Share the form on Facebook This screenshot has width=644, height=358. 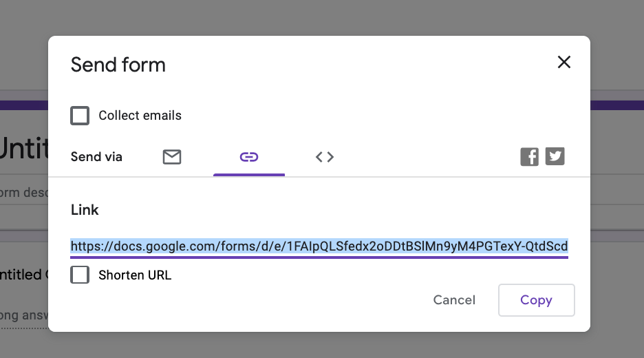pyautogui.click(x=529, y=157)
